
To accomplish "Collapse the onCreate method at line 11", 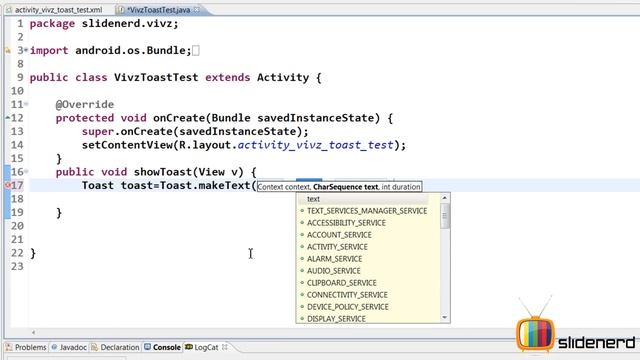I will coord(26,104).
